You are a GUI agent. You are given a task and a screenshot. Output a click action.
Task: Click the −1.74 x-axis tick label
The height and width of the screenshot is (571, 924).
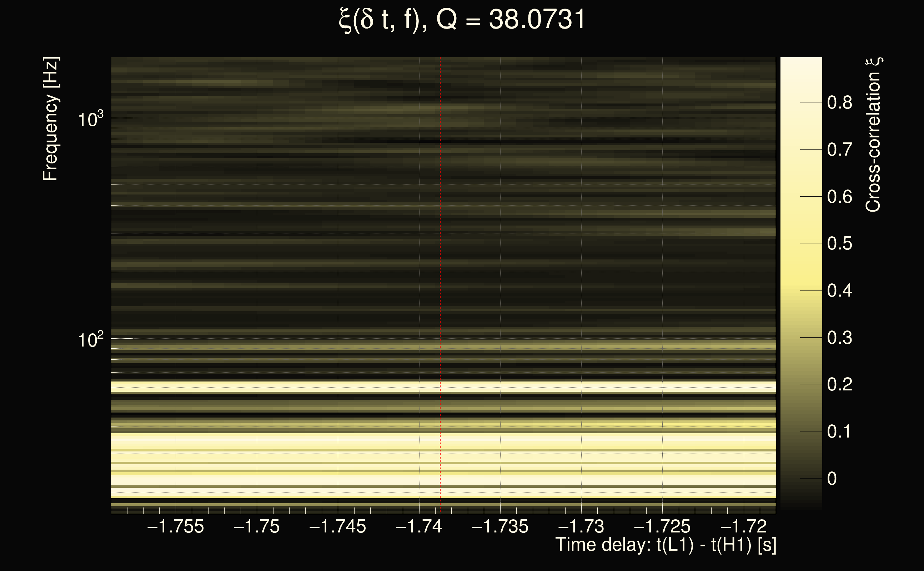coord(419,526)
